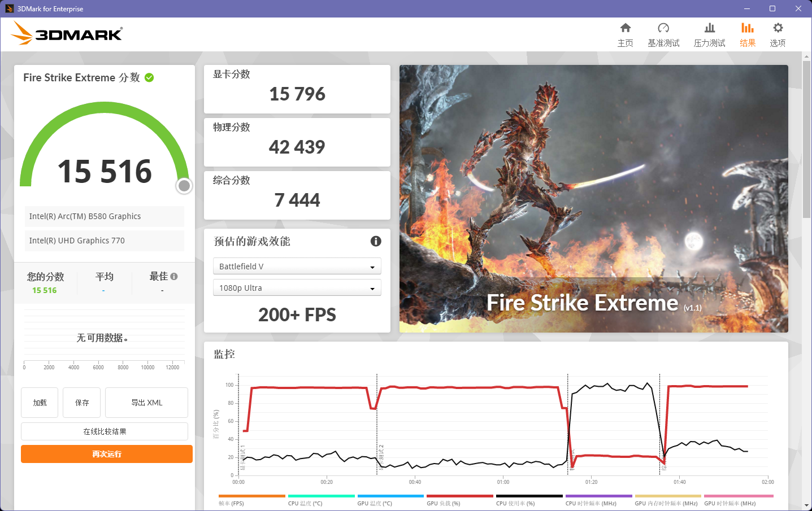Click the green 15 516 under 您的分数
This screenshot has width=812, height=511.
pyautogui.click(x=45, y=290)
